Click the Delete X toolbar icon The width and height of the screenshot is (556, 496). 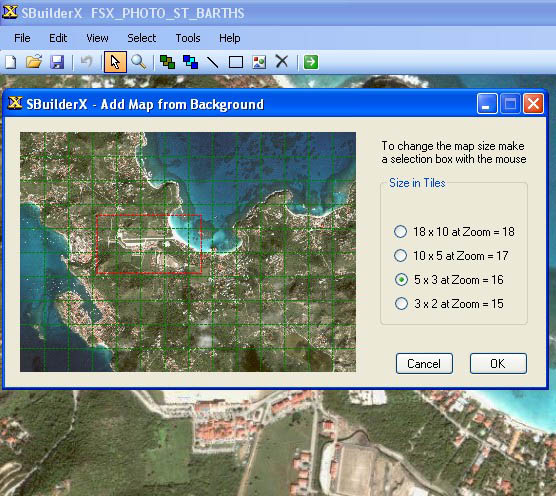pos(282,62)
